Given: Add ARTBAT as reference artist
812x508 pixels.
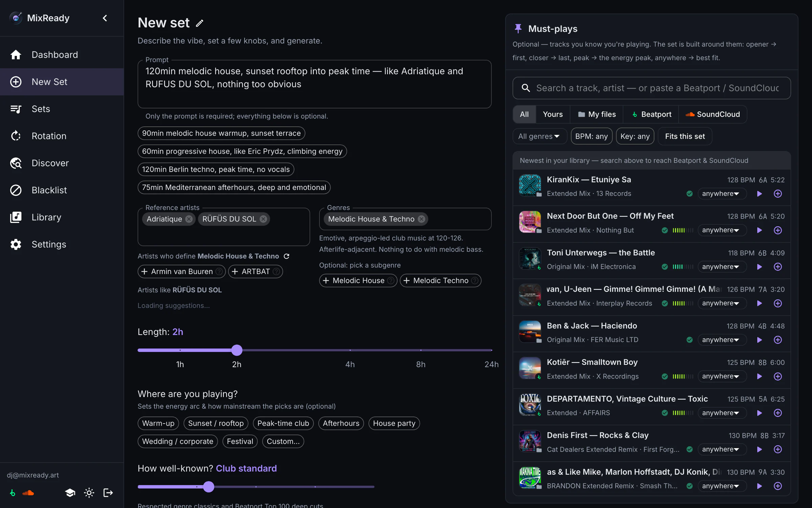Looking at the screenshot, I should click(x=255, y=272).
